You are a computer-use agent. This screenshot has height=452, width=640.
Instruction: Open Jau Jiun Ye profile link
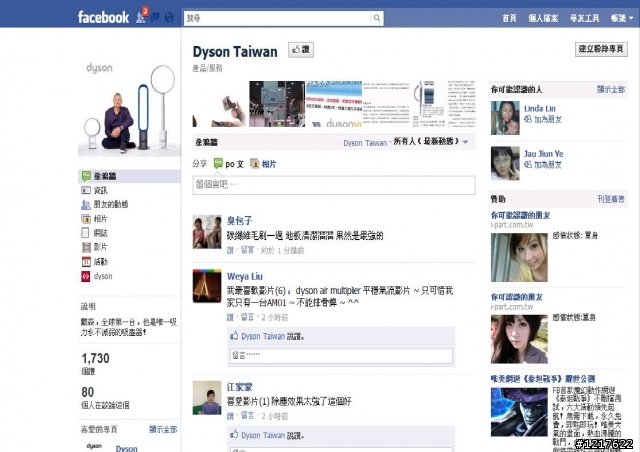point(544,154)
